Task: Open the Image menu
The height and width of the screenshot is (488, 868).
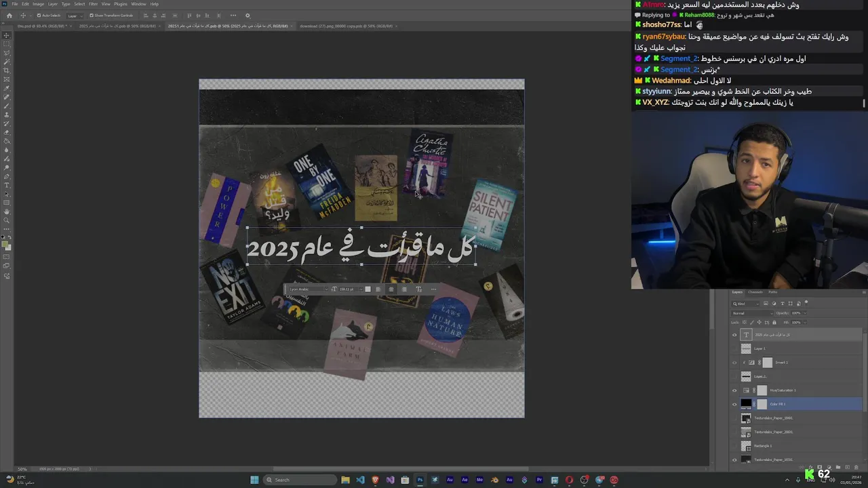Action: 38,4
